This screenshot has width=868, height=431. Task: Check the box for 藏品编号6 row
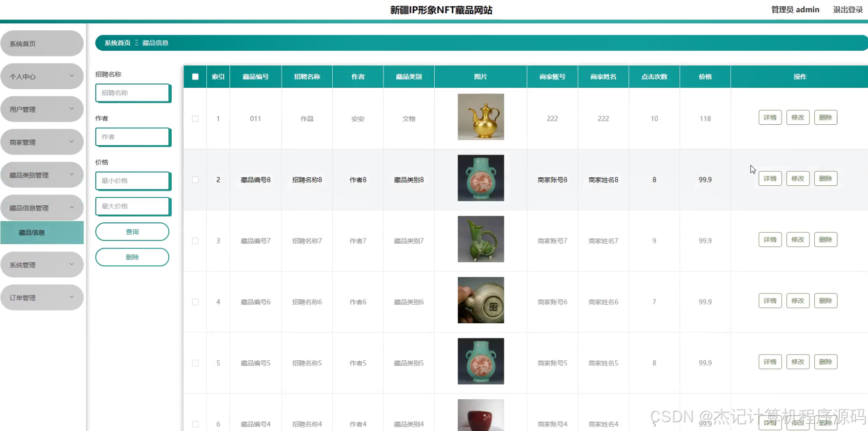195,302
